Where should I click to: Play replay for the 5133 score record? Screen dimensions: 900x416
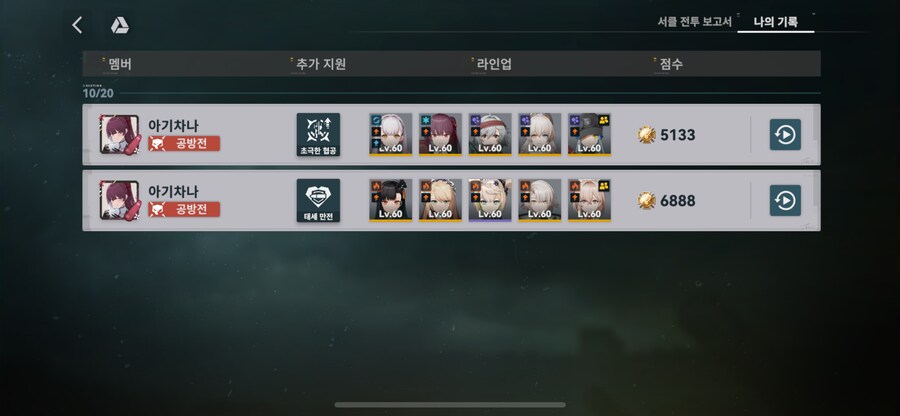tap(785, 134)
